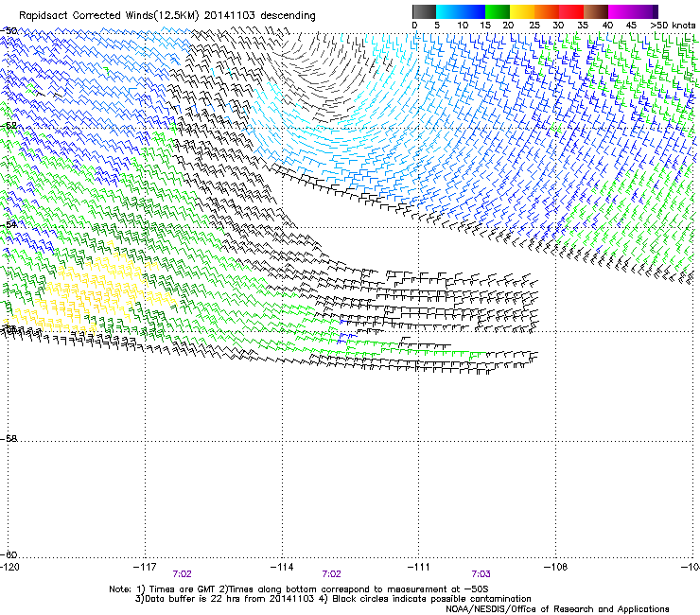Click the green 15-20 knots legend color
This screenshot has width=700, height=615.
(x=498, y=11)
